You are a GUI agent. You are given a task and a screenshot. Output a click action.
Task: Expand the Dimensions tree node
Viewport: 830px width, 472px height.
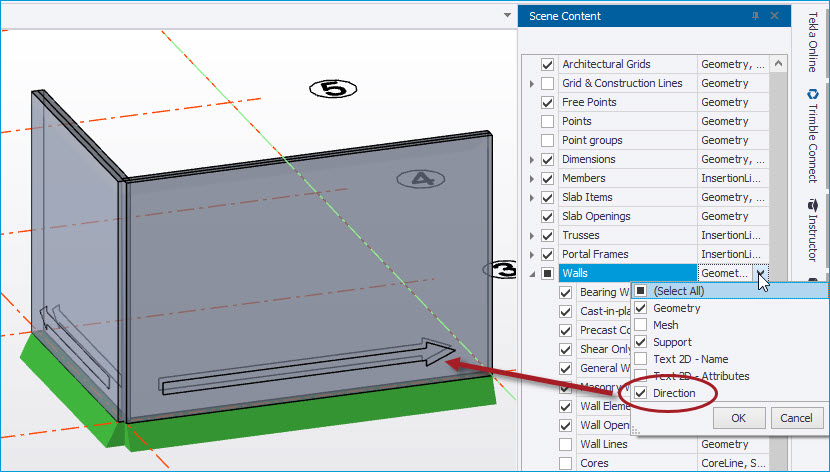pos(532,159)
